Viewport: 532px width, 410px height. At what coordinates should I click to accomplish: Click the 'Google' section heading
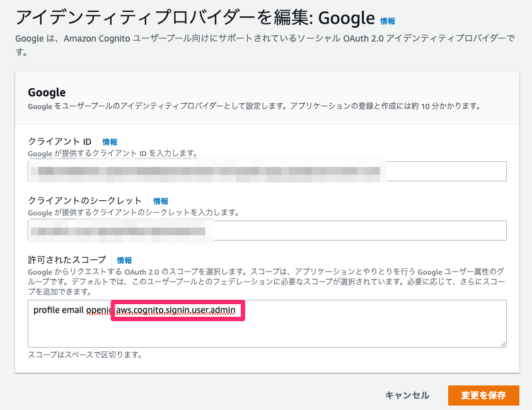click(x=47, y=92)
